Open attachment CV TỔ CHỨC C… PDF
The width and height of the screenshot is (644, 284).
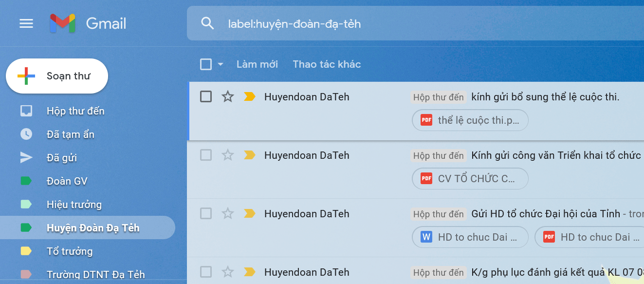(470, 179)
